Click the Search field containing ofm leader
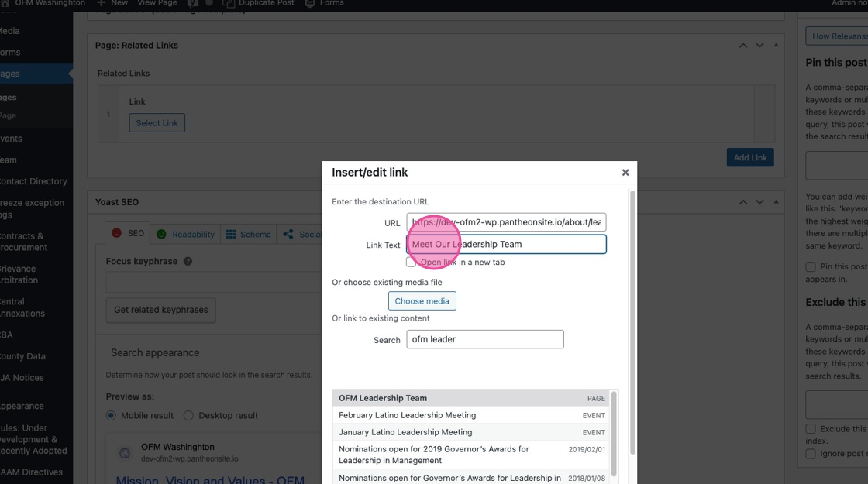 tap(485, 340)
